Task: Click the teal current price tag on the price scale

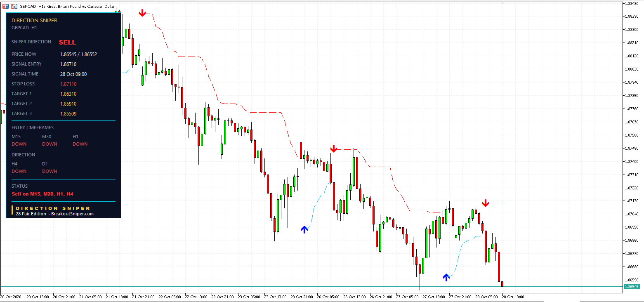Action: click(x=632, y=286)
